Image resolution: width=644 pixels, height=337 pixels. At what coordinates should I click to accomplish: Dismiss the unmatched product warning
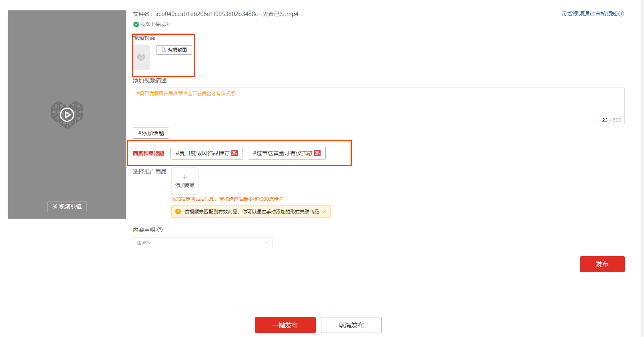(325, 211)
